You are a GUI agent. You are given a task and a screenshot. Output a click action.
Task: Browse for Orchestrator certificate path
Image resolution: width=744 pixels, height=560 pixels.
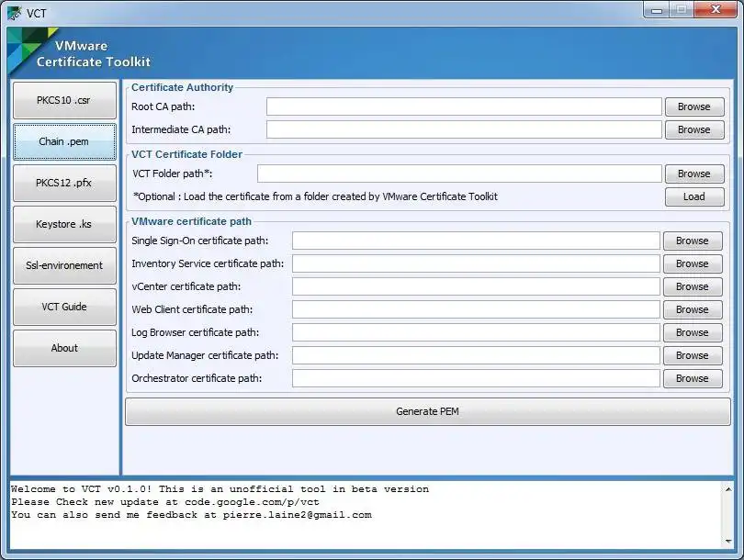coord(693,378)
